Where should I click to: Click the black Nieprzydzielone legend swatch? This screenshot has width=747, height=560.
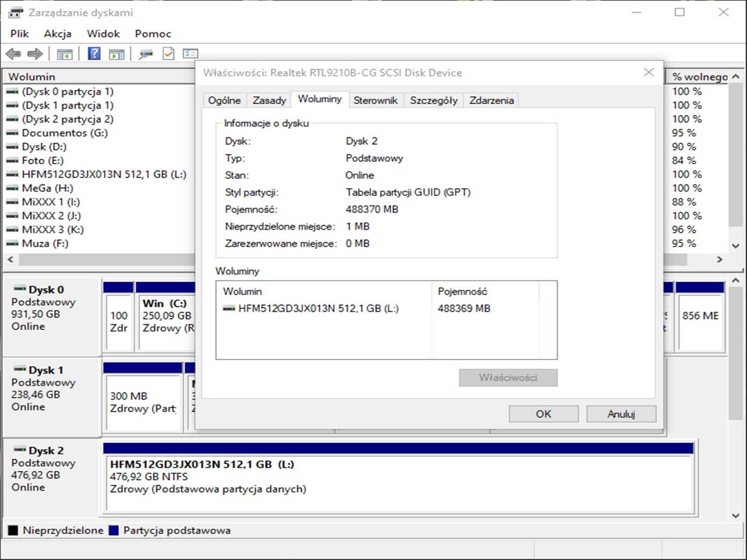click(x=13, y=531)
